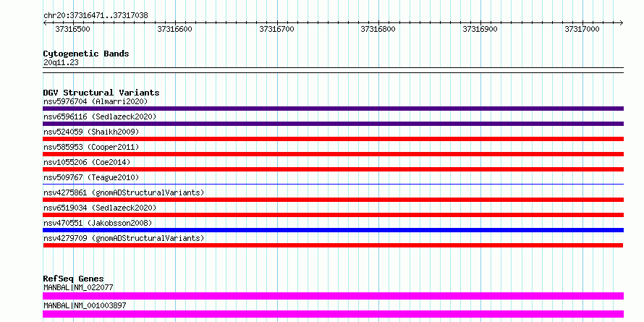Select the nsv6519034 (Sedlazeck2020) red bar

[333, 215]
